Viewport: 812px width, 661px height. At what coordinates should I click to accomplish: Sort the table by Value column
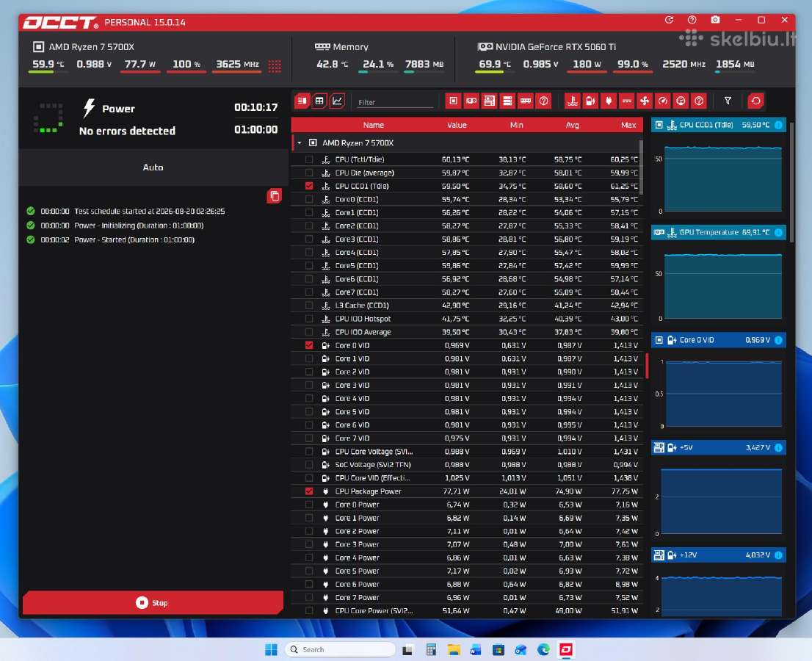pyautogui.click(x=457, y=125)
